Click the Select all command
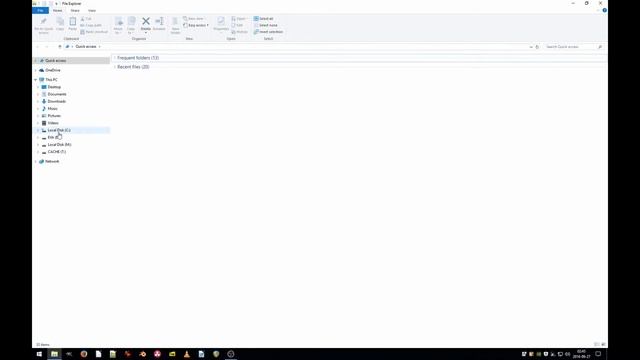This screenshot has width=640, height=360. click(264, 19)
